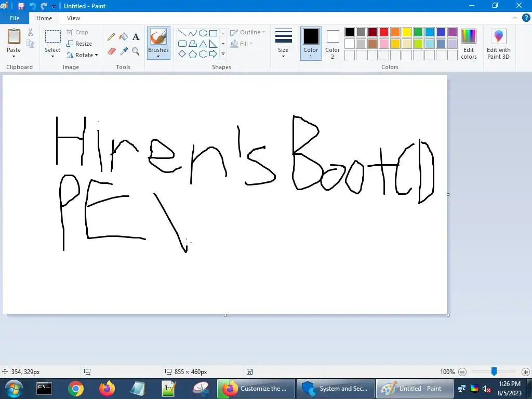Choose the Rectangle shape
The image size is (532, 399).
point(213,33)
